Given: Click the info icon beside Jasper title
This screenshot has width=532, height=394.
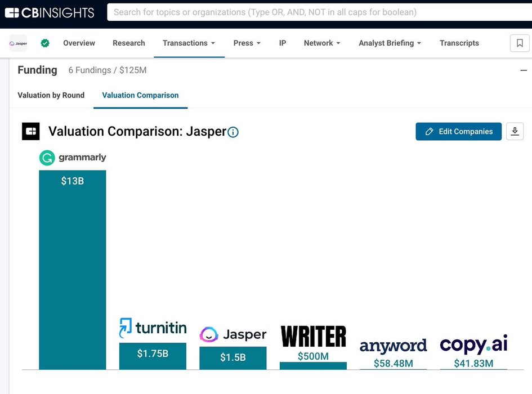Looking at the screenshot, I should coord(233,132).
